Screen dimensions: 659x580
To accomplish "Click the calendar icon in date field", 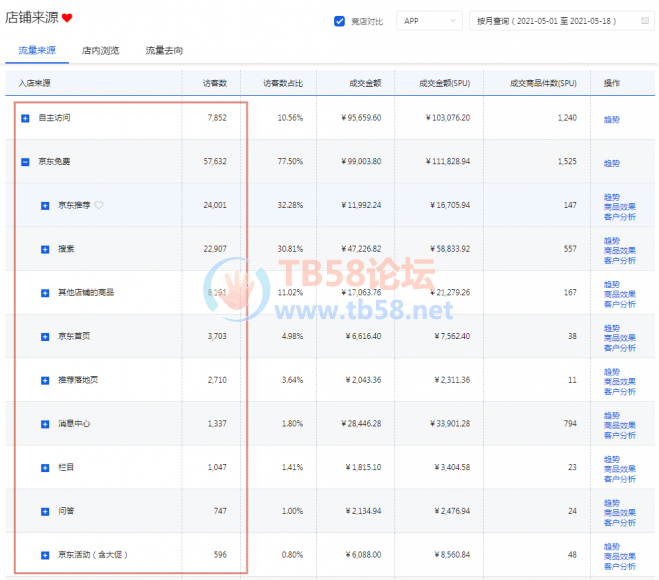I will click(x=645, y=21).
